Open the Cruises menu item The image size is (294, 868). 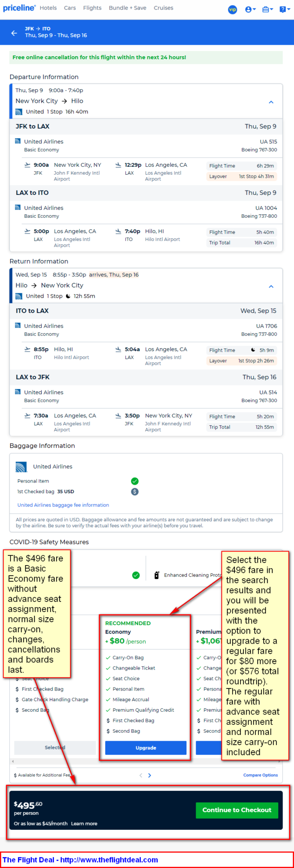tap(163, 8)
